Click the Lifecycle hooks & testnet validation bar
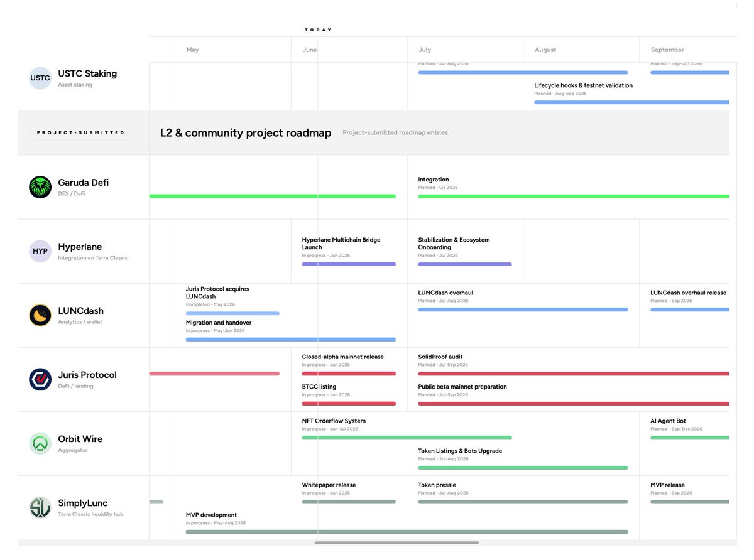Screen dimensions: 754x560 631,102
